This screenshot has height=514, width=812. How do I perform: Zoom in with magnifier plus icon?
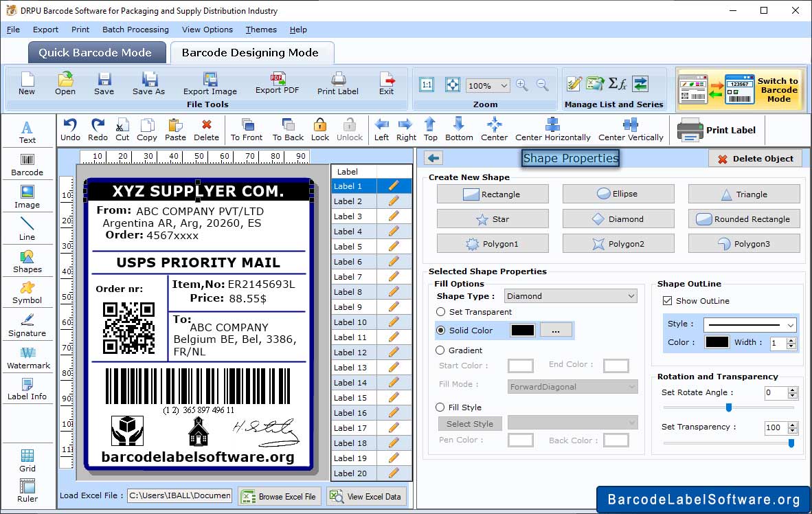522,85
